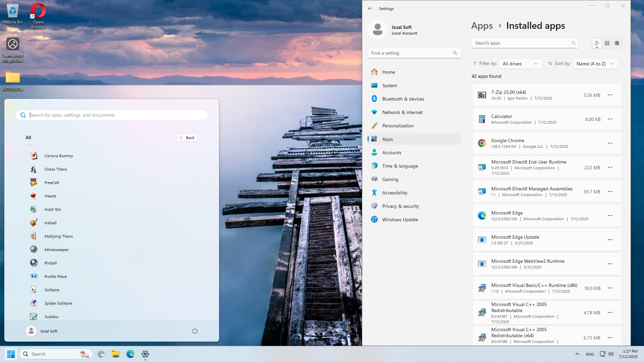This screenshot has height=362, width=644.
Task: Switch to grid view of installed apps
Action: pyautogui.click(x=607, y=43)
